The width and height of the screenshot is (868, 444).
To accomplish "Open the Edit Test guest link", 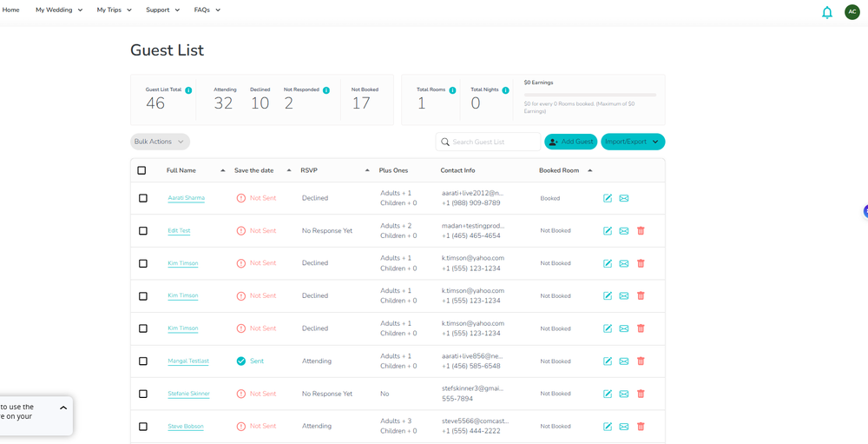I will click(x=179, y=230).
